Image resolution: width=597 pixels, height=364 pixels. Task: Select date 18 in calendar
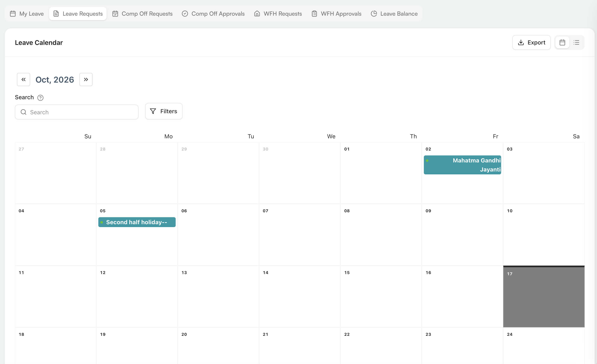pyautogui.click(x=55, y=346)
